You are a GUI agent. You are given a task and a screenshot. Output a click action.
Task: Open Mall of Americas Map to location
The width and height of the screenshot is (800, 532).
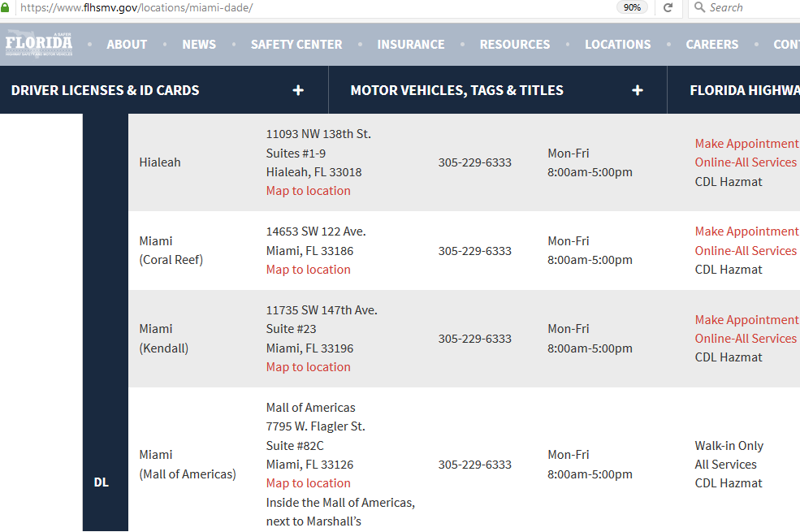(309, 483)
